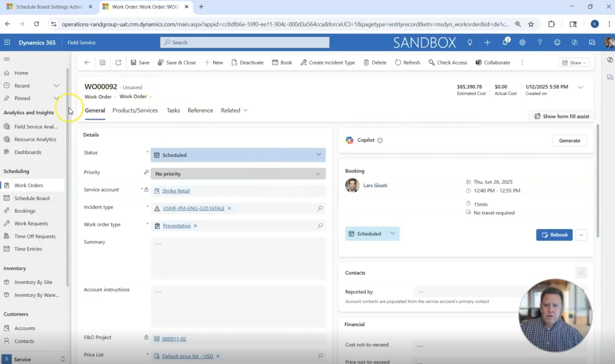
Task: Open Schedule Board in left navigation
Action: pyautogui.click(x=32, y=198)
